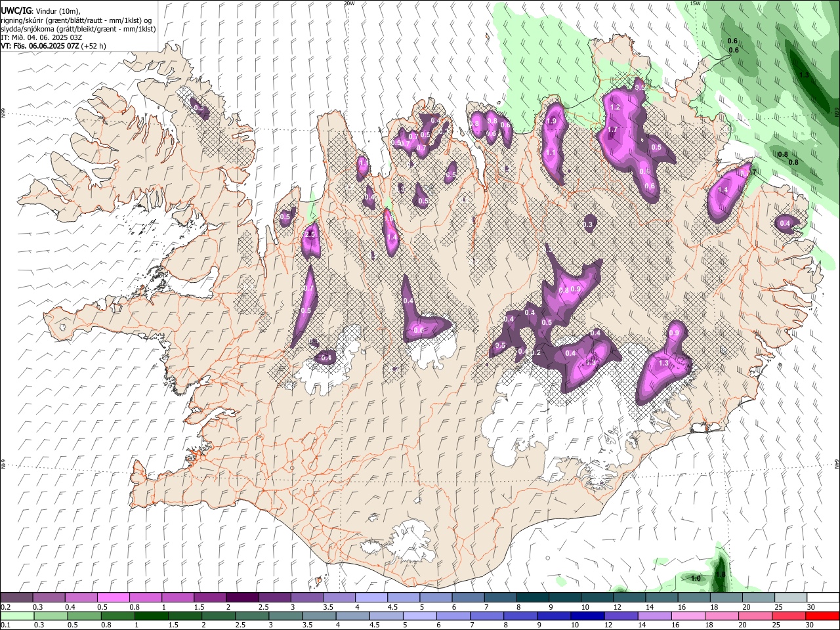This screenshot has height=630, width=840.
Task: Click the 30 label in the lower legend row
Action: click(x=811, y=625)
